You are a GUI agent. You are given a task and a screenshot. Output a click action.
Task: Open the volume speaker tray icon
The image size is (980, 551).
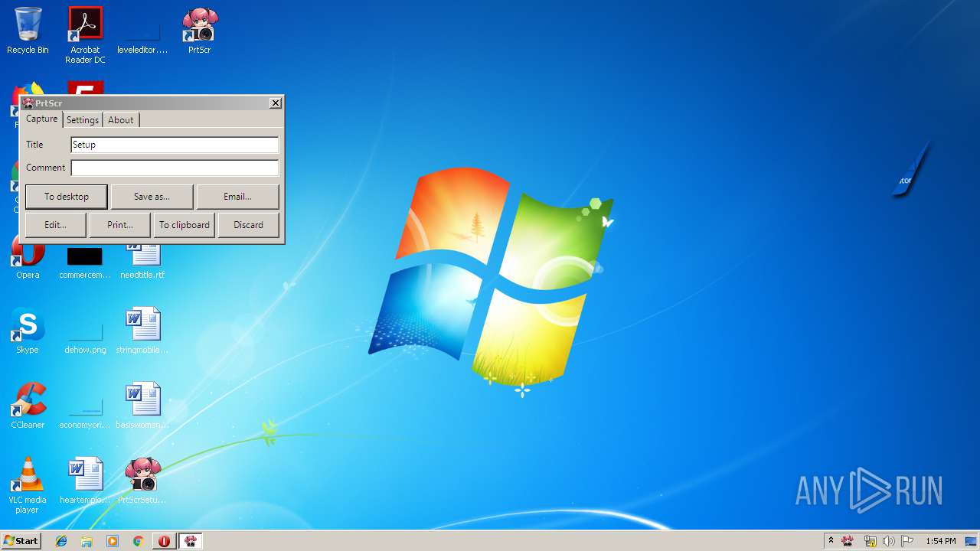[x=889, y=541]
